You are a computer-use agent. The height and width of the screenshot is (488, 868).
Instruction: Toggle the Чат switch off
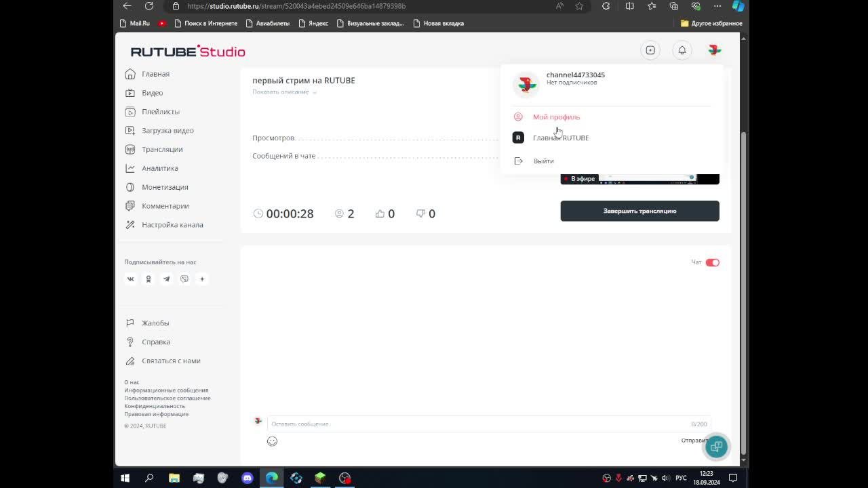pyautogui.click(x=712, y=262)
